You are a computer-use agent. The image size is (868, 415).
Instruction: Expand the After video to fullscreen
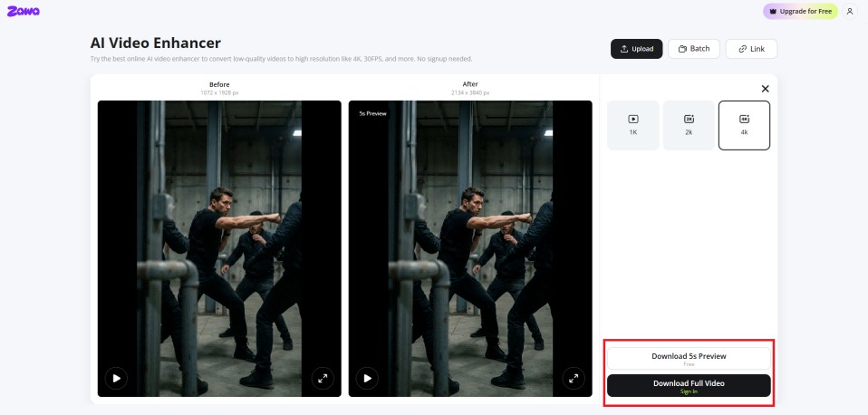click(x=574, y=379)
